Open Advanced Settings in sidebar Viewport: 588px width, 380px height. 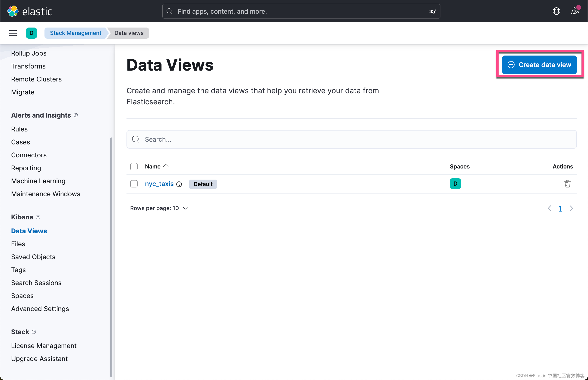40,309
